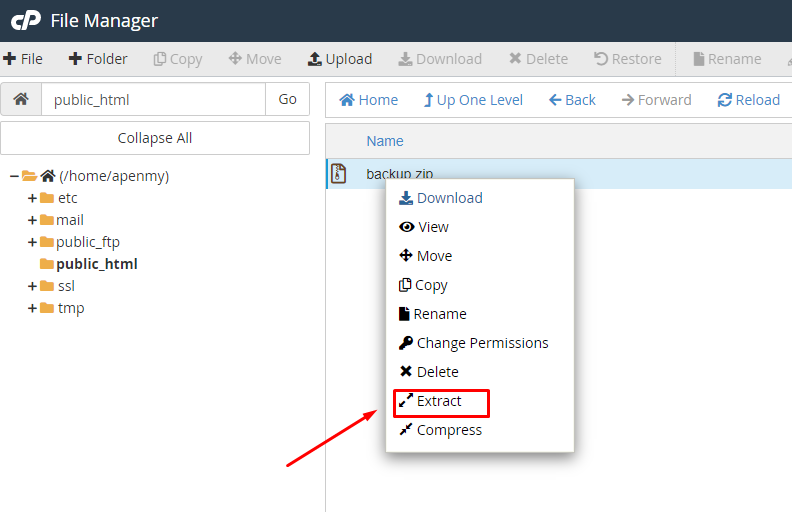792x512 pixels.
Task: Click Reload in the navigation bar
Action: pyautogui.click(x=748, y=100)
